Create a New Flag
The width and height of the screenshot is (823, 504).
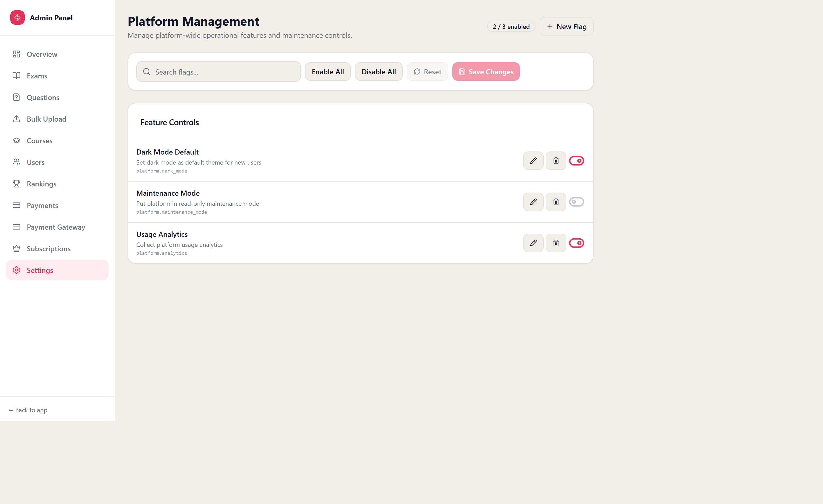pyautogui.click(x=567, y=26)
